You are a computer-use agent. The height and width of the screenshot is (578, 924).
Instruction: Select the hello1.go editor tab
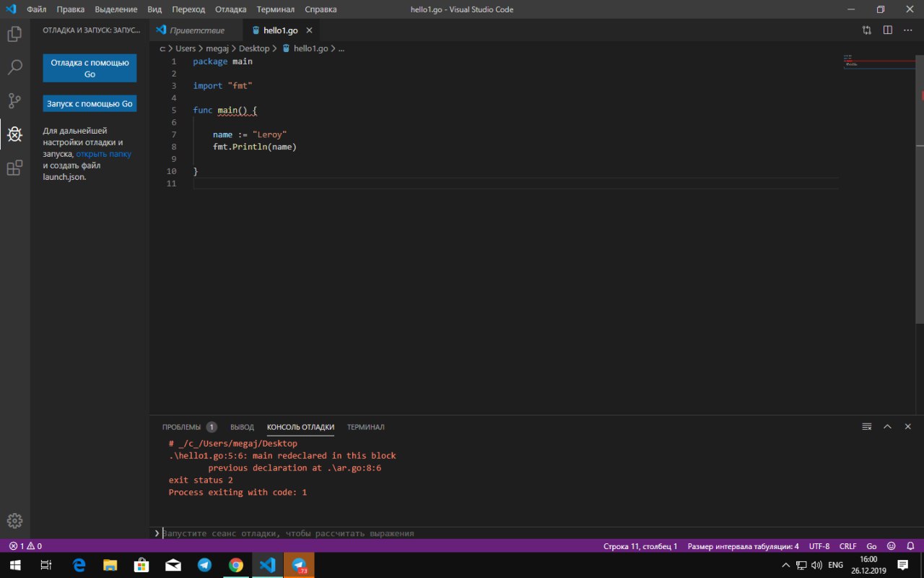281,30
